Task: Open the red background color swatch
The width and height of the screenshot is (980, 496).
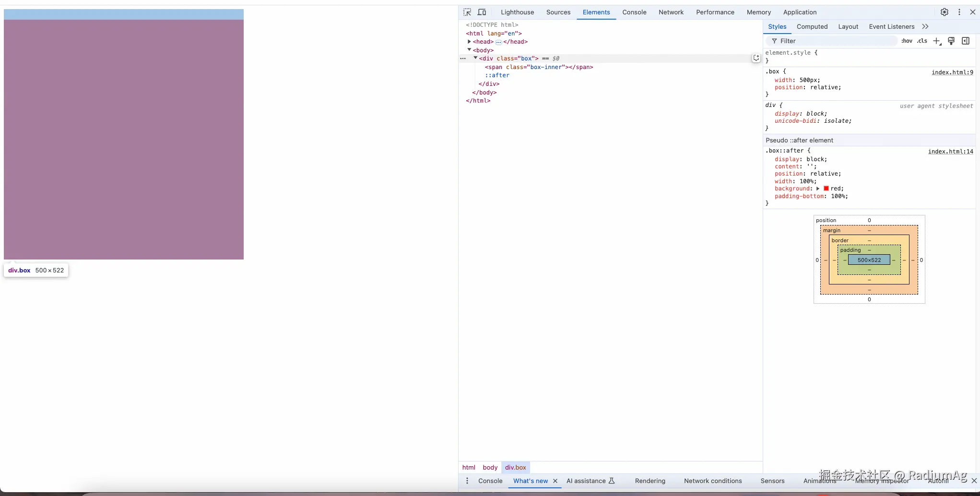Action: 826,189
